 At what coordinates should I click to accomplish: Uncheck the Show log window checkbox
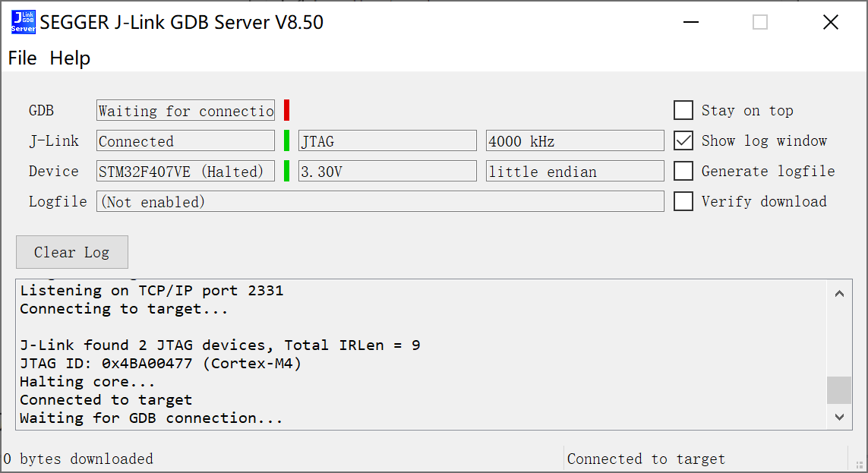(683, 141)
